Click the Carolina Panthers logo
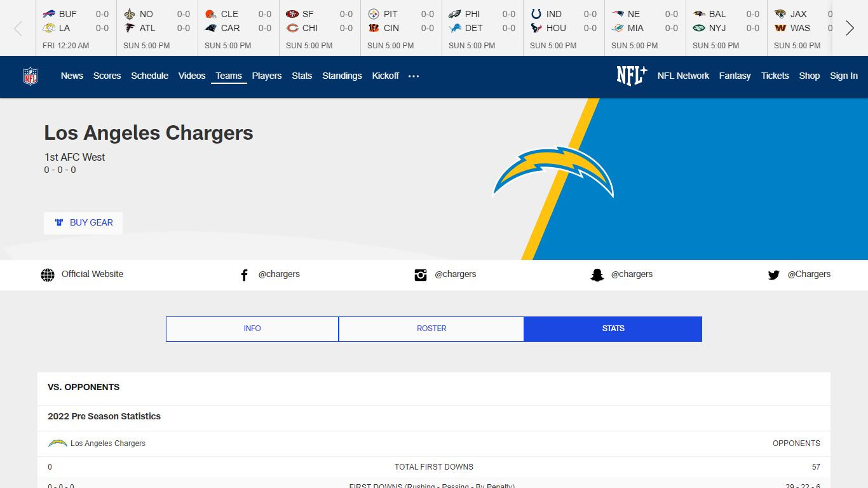 coord(211,28)
